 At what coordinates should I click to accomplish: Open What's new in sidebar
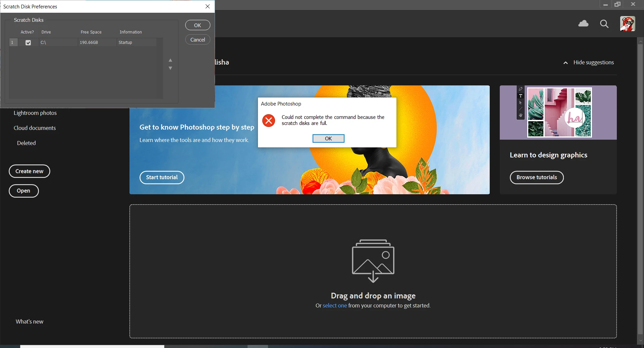point(30,322)
